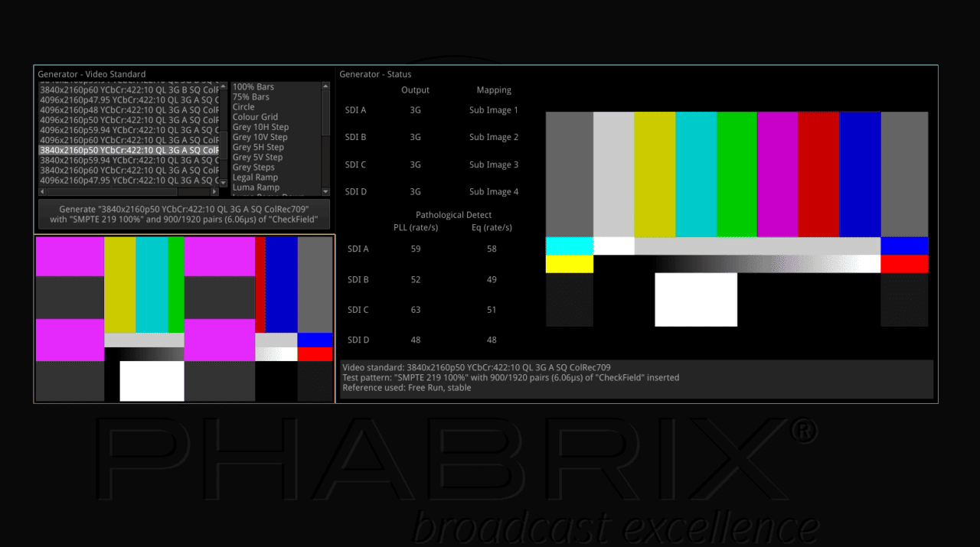Choose the Legal Ramp pattern
Image resolution: width=980 pixels, height=547 pixels.
[255, 177]
